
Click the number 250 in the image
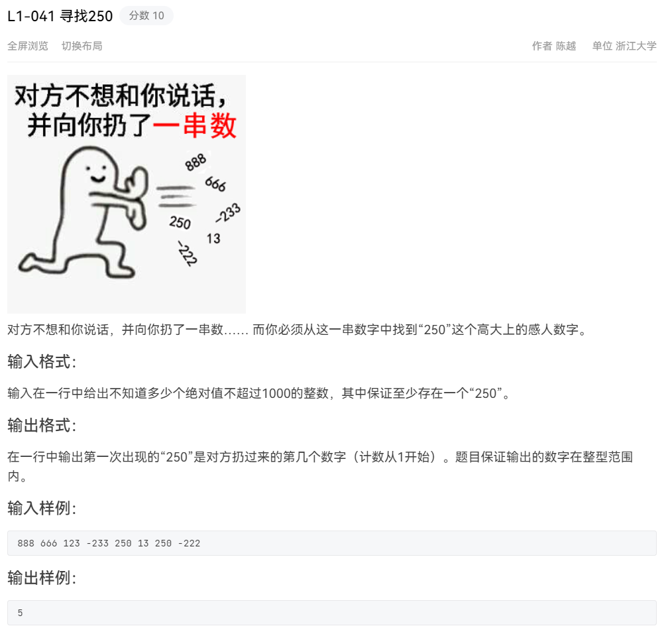click(x=180, y=223)
